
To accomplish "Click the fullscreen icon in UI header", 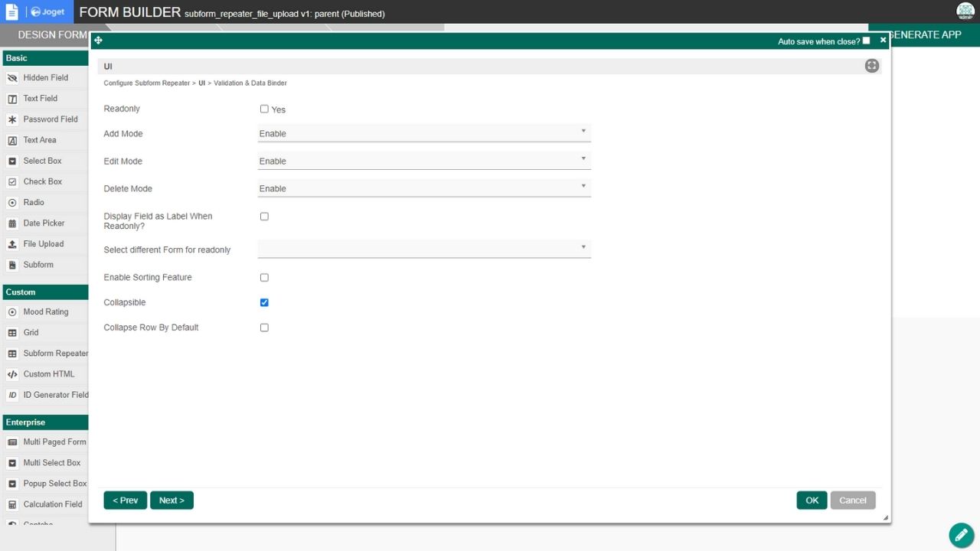I will (871, 66).
